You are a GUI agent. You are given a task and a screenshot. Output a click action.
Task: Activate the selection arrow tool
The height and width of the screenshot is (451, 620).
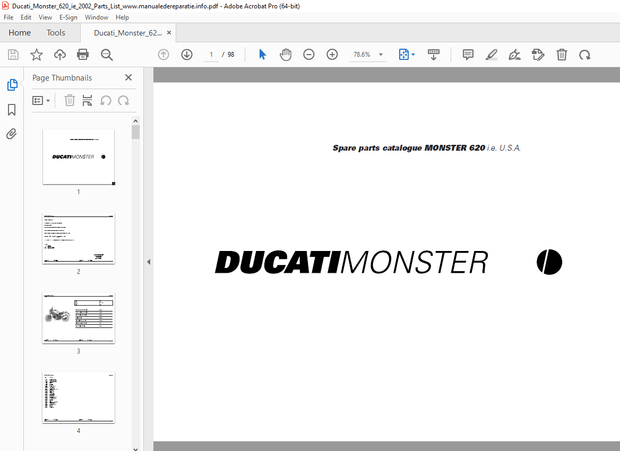[x=262, y=55]
